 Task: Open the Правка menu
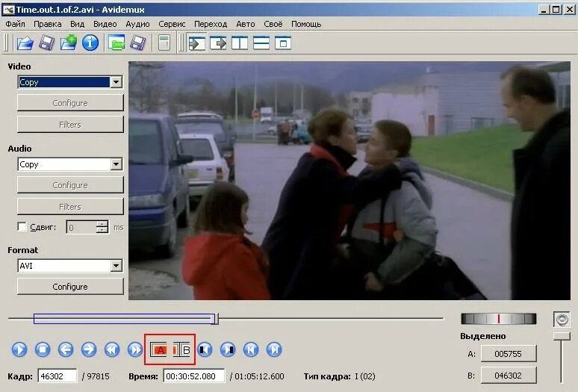pos(48,24)
